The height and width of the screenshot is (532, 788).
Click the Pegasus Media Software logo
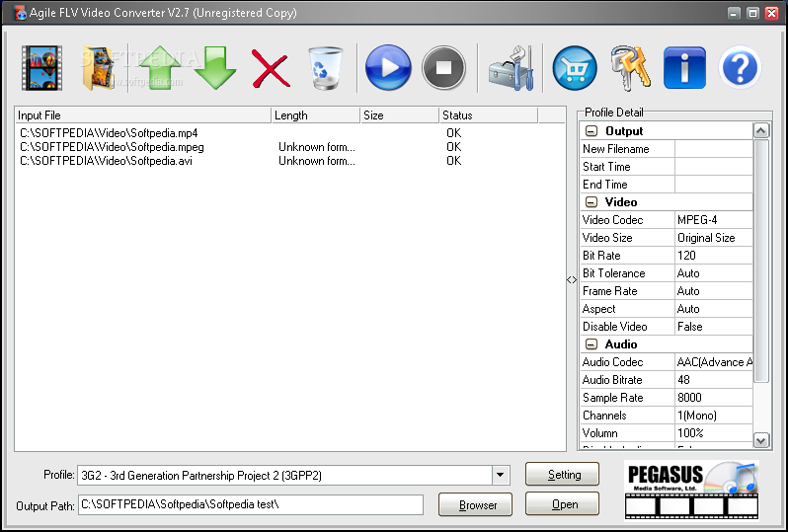[x=691, y=490]
